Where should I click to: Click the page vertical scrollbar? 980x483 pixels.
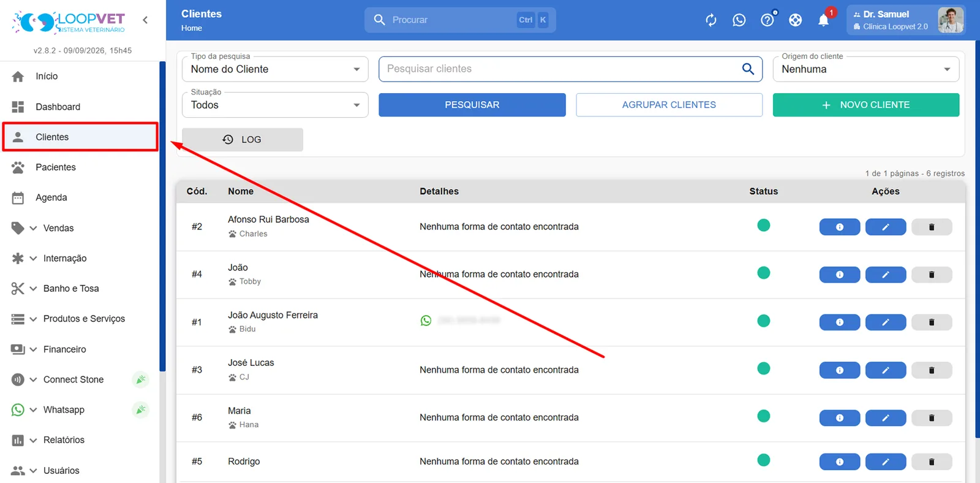[x=977, y=239]
